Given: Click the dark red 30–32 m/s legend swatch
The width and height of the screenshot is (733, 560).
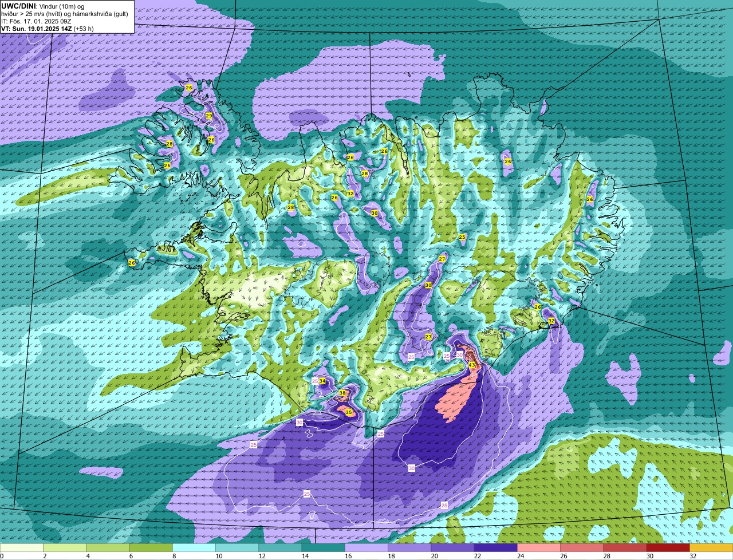Looking at the screenshot, I should tap(668, 548).
